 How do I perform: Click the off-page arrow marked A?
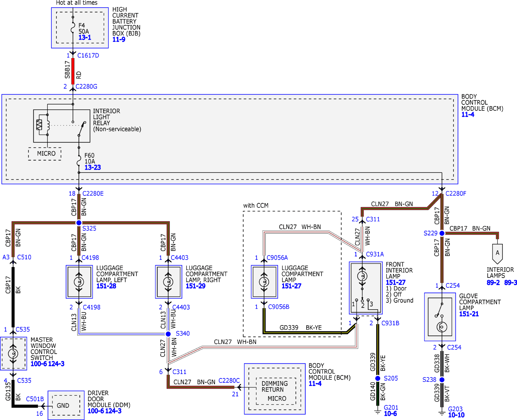[497, 254]
